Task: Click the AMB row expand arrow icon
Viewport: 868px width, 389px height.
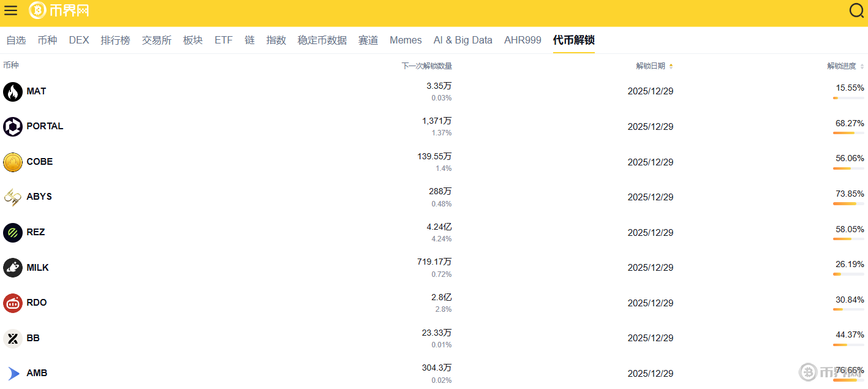Action: (x=12, y=372)
